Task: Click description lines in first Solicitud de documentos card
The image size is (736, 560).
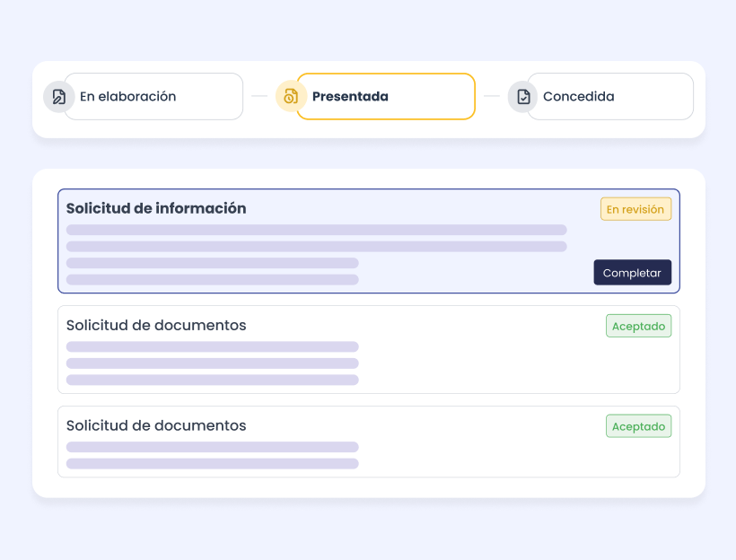Action: (213, 363)
